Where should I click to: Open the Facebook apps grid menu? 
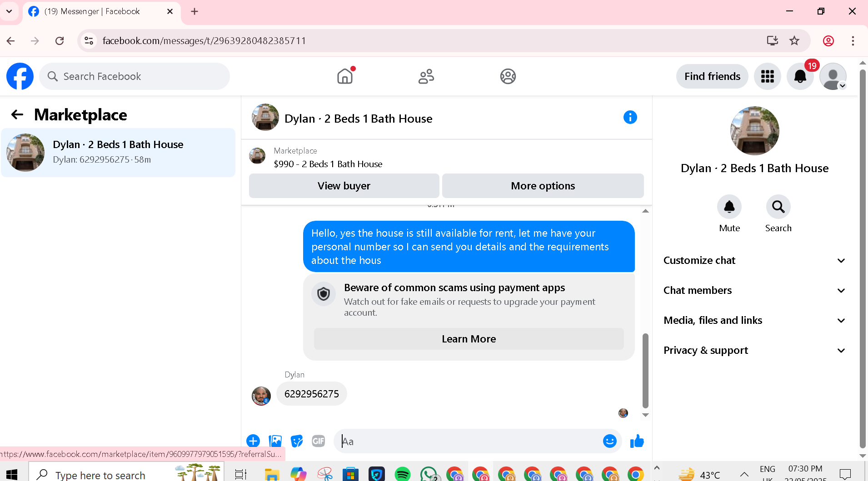click(x=768, y=76)
